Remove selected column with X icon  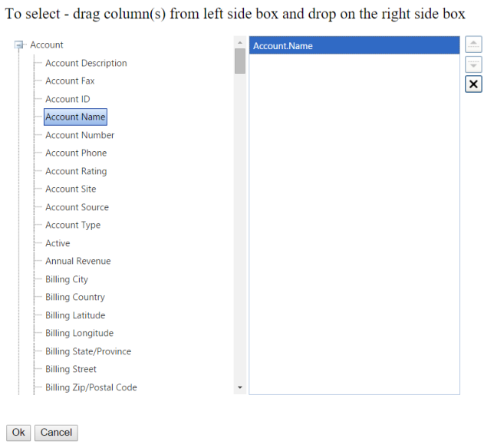click(473, 84)
